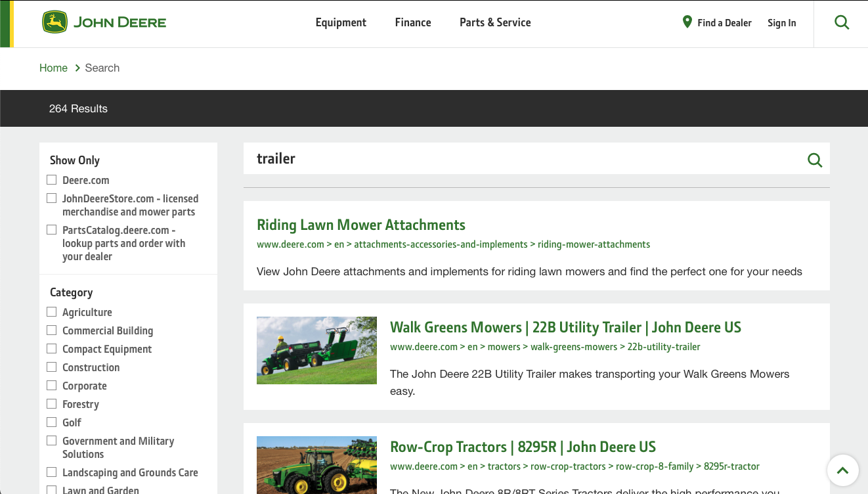Select the Forestry category checkbox
The image size is (868, 494).
pos(52,404)
